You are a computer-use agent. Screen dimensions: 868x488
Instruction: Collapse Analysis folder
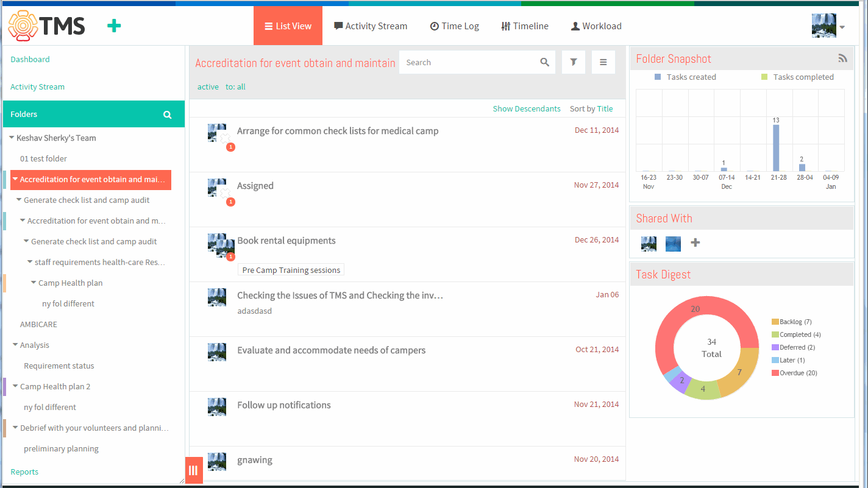[15, 345]
